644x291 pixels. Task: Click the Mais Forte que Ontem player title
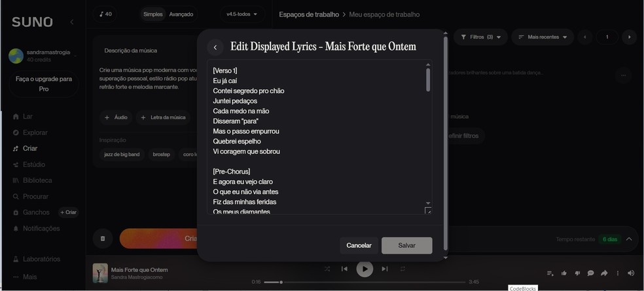tap(139, 270)
